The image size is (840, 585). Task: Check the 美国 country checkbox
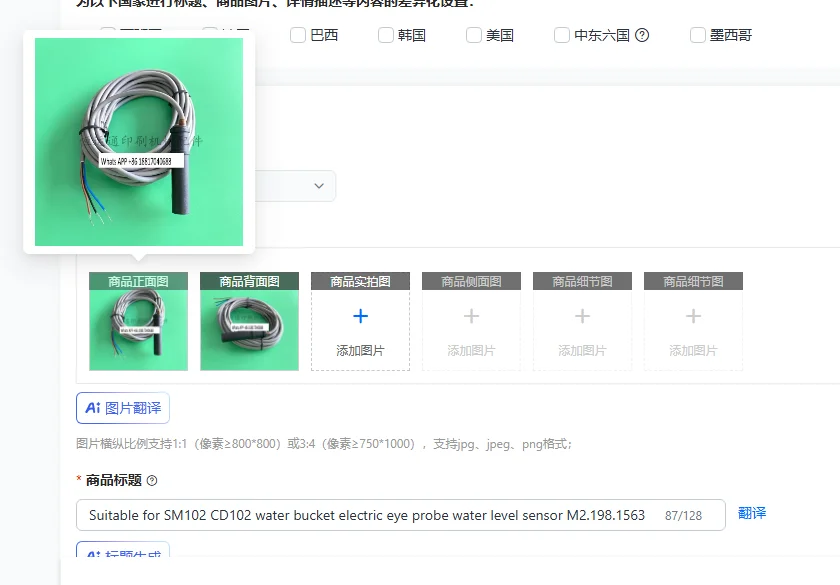474,35
